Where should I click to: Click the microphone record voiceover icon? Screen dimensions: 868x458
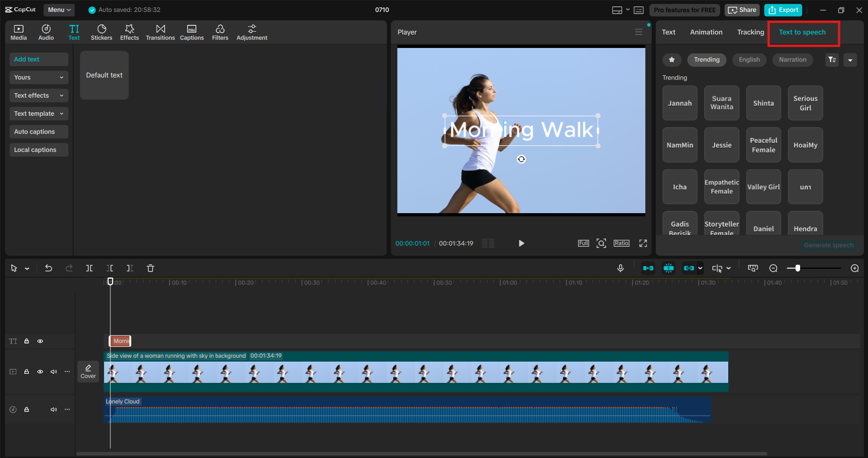click(620, 268)
